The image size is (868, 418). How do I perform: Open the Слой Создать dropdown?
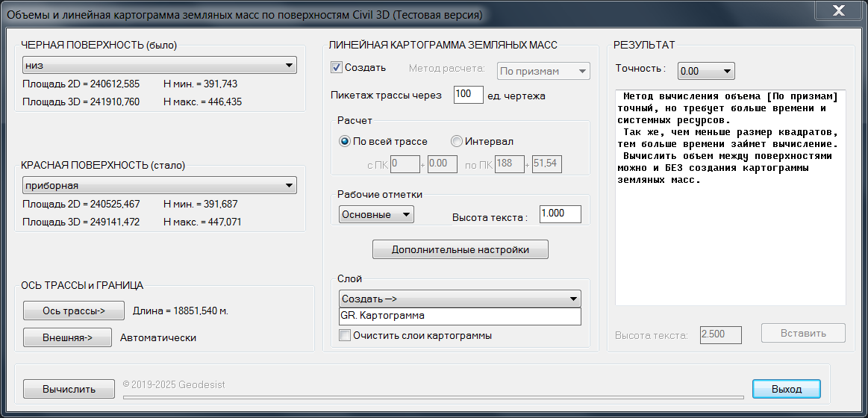pos(459,299)
